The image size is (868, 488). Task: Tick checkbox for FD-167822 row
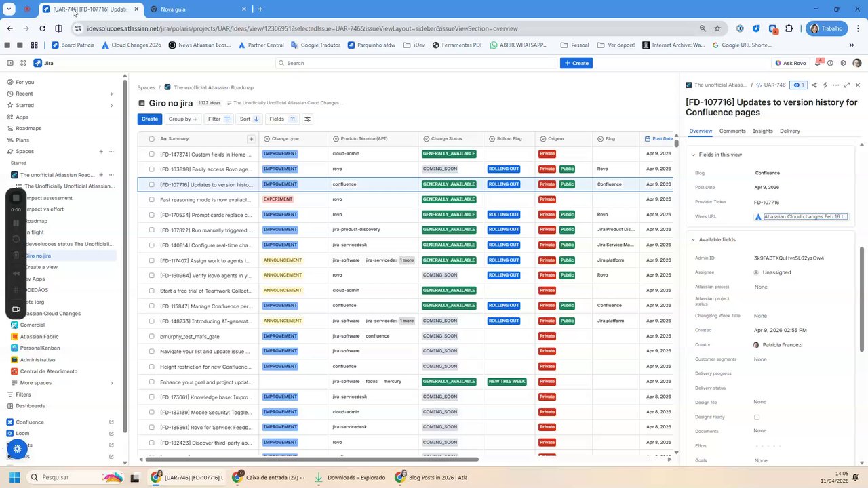pos(151,230)
